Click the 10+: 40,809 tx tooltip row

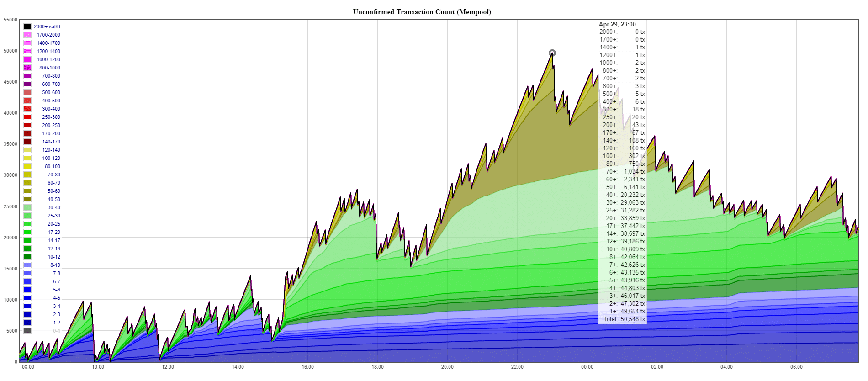tap(625, 249)
